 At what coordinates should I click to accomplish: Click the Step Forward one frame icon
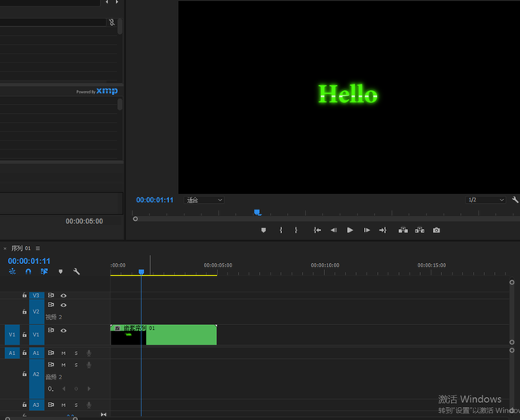coord(366,231)
